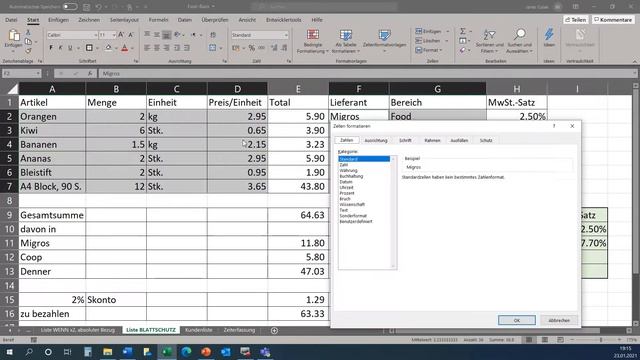The width and height of the screenshot is (640, 360).
Task: Toggle bold formatting F
Action: point(51,48)
